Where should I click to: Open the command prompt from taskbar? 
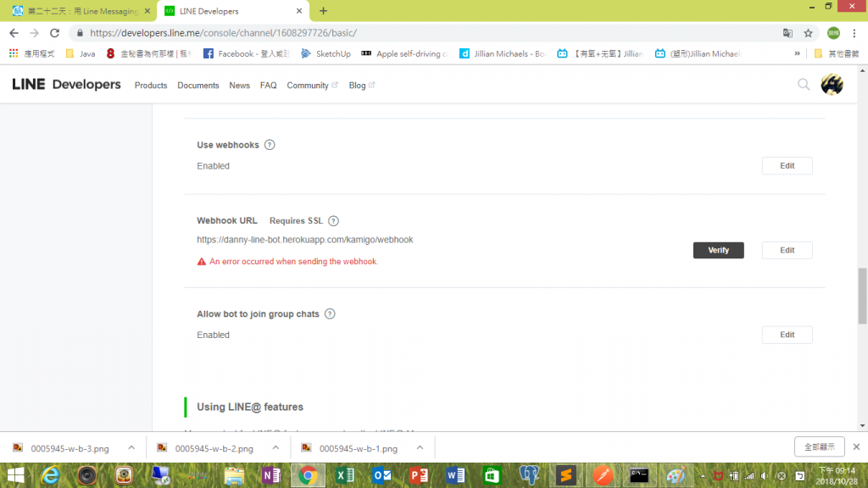point(639,475)
